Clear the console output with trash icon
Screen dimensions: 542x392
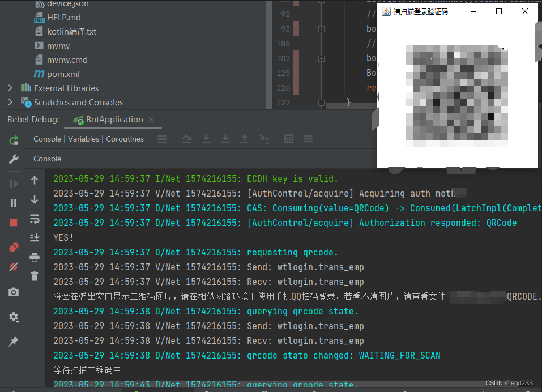[x=35, y=276]
